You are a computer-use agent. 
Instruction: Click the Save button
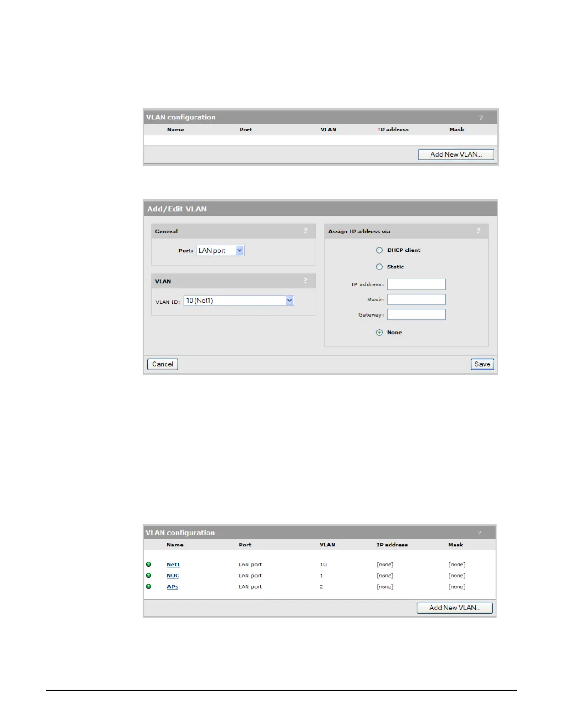(482, 364)
